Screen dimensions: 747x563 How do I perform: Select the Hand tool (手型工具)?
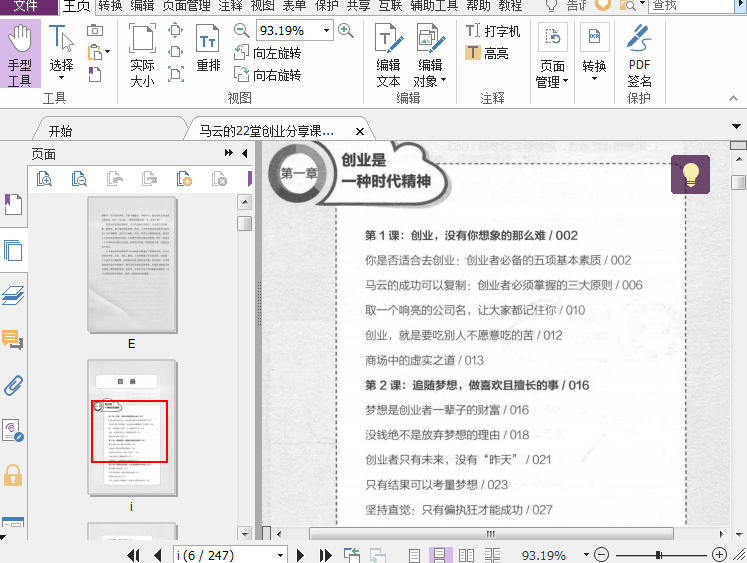tap(20, 55)
